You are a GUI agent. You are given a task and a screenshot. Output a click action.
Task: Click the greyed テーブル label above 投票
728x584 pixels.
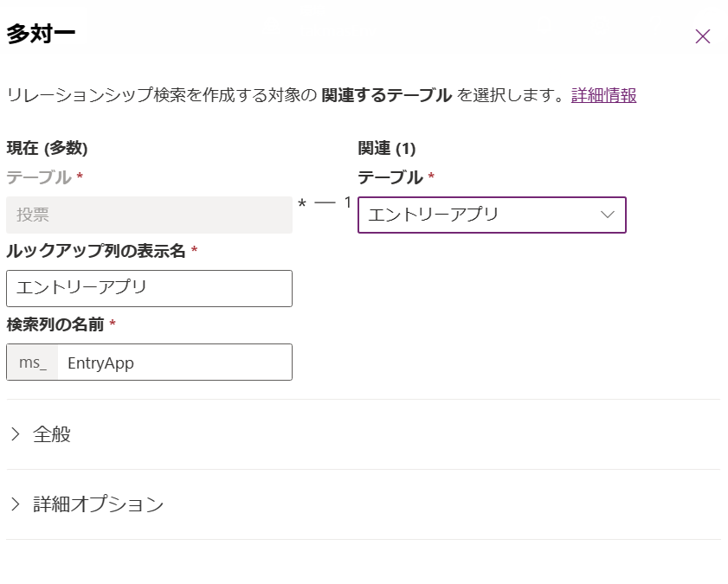coord(39,177)
